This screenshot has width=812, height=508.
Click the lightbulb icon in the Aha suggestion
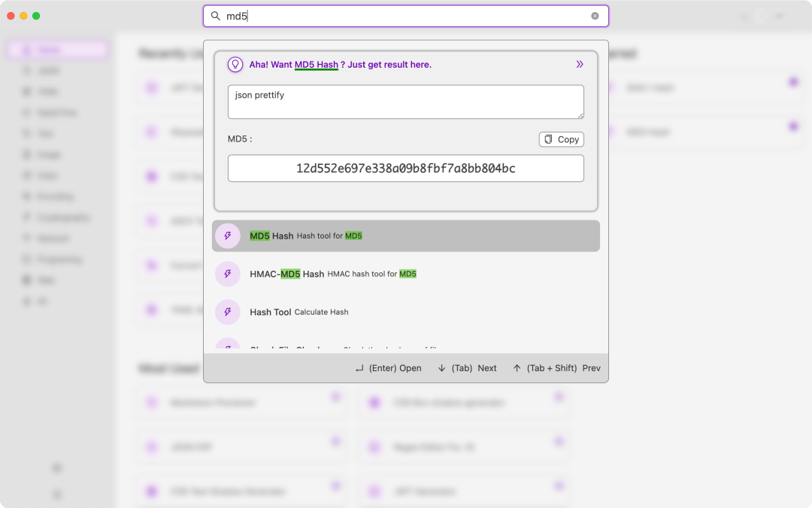[235, 64]
